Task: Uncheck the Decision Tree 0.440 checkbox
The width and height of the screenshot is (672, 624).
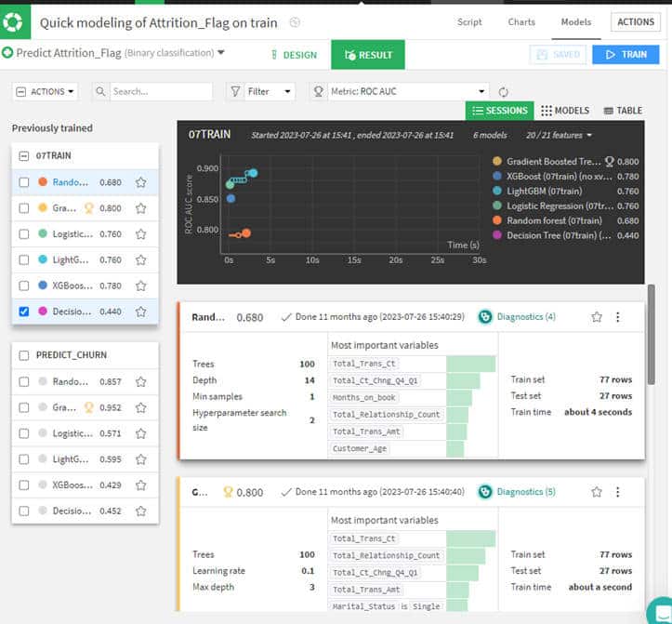Action: (x=24, y=312)
